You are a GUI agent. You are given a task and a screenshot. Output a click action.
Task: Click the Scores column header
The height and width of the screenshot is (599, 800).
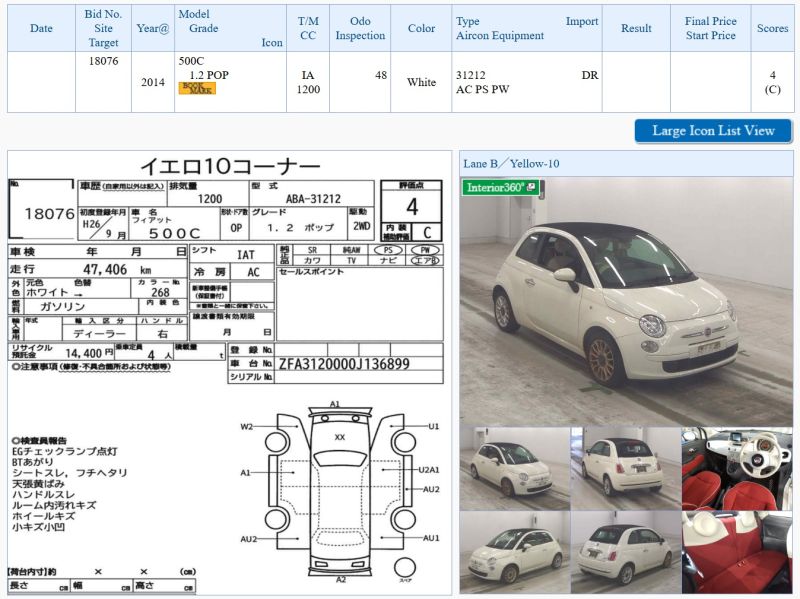tap(772, 29)
